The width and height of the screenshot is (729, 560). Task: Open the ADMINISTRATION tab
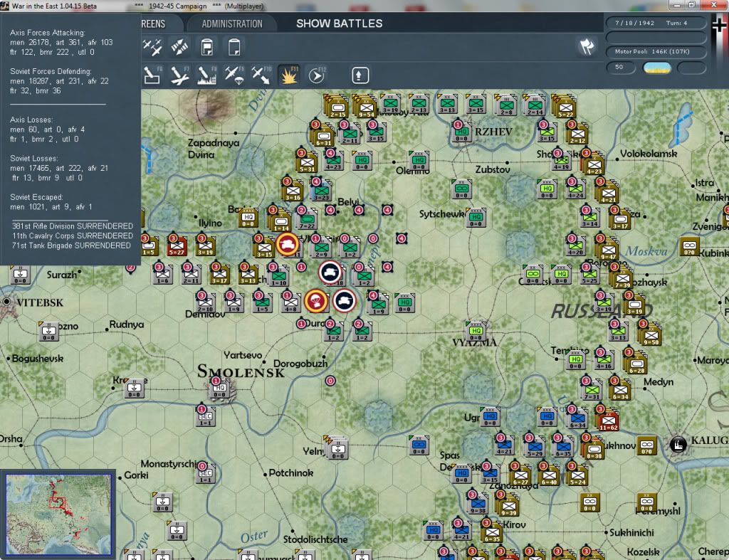[232, 23]
